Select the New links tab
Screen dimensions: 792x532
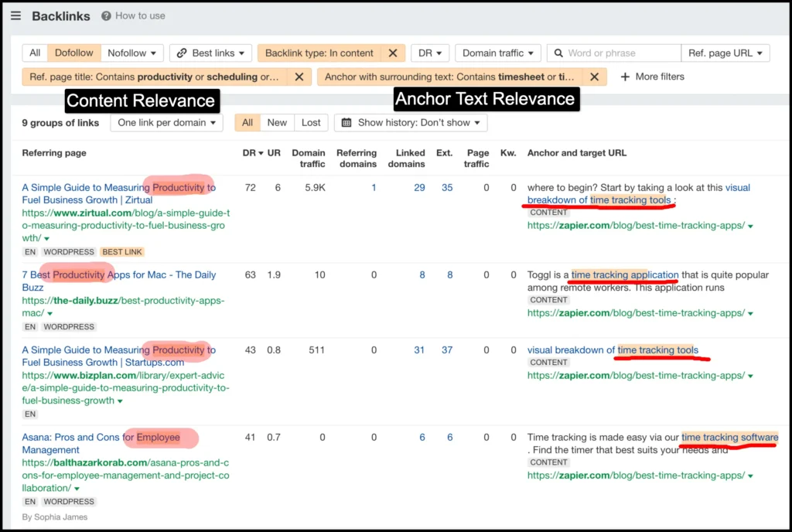pos(277,123)
